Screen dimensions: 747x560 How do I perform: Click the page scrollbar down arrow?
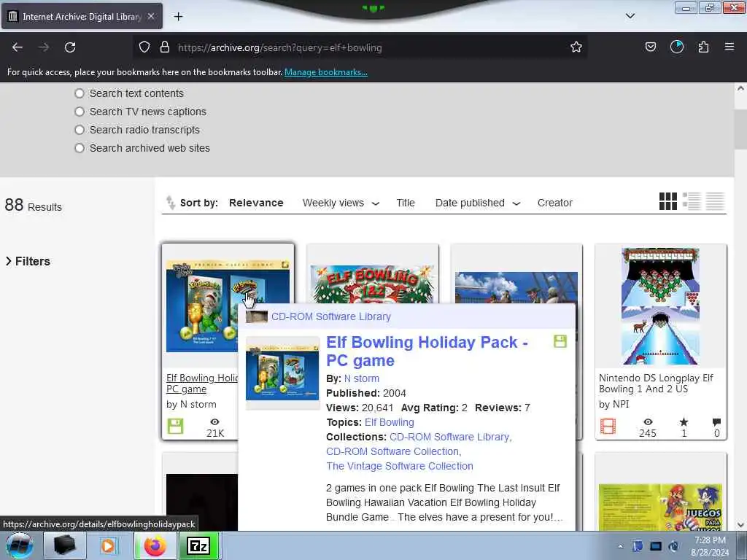(740, 525)
